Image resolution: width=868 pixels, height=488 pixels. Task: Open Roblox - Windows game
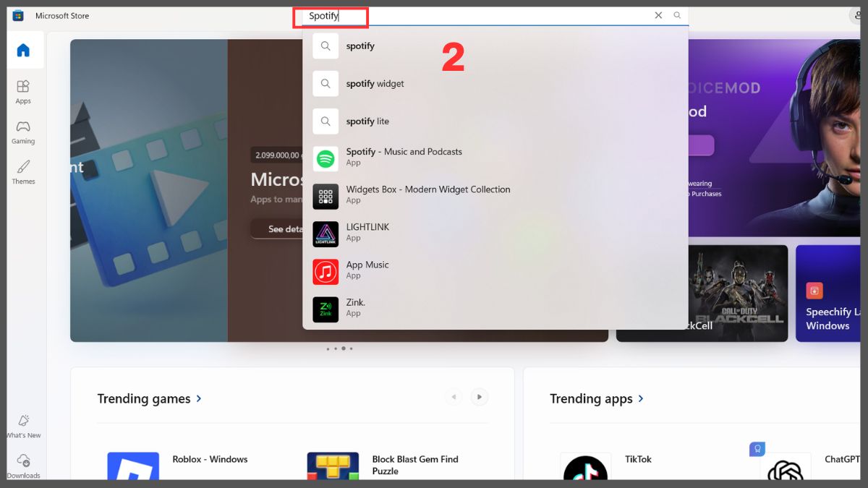click(x=210, y=460)
